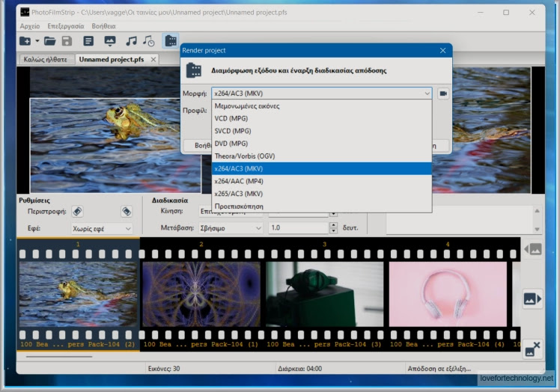Choose VCD (MPG) format option
This screenshot has width=560, height=392.
point(321,118)
